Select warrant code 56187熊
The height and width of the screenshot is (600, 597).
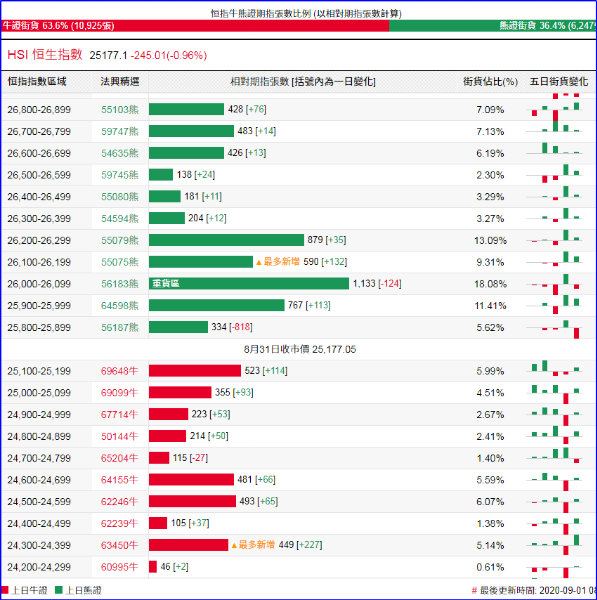[x=120, y=328]
